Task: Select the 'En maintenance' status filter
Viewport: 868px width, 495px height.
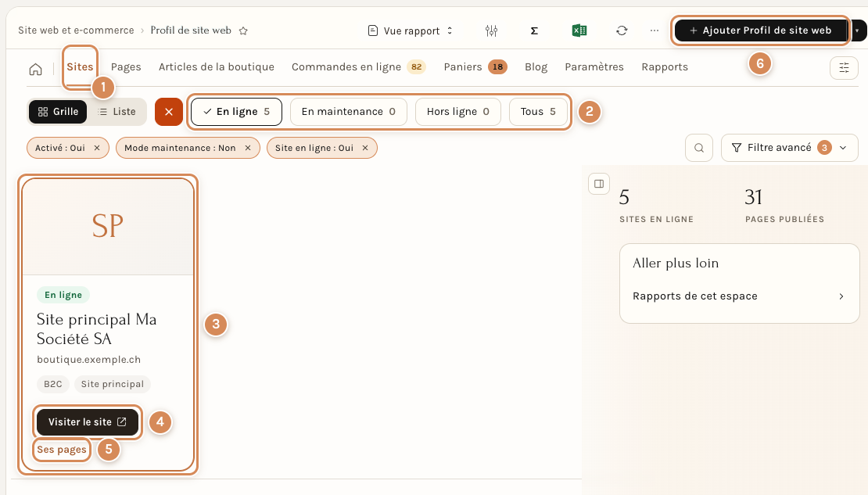Action: pyautogui.click(x=349, y=112)
